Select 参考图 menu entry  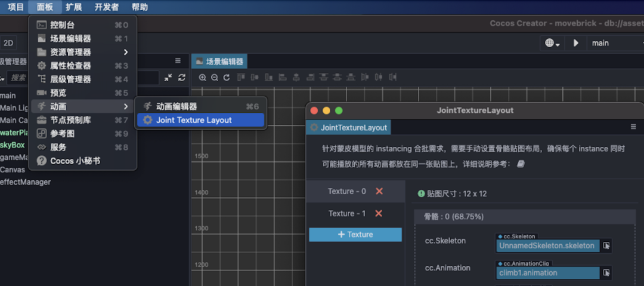(x=82, y=134)
